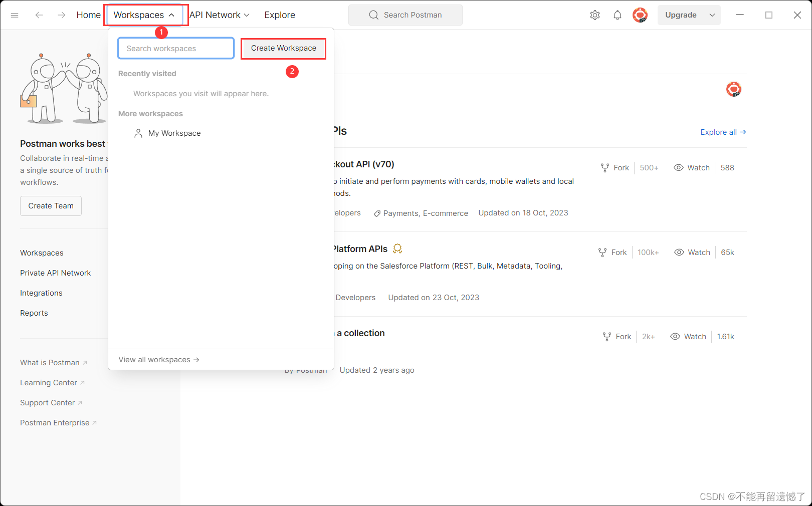Open user avatar in header
Image resolution: width=812 pixels, height=506 pixels.
640,15
